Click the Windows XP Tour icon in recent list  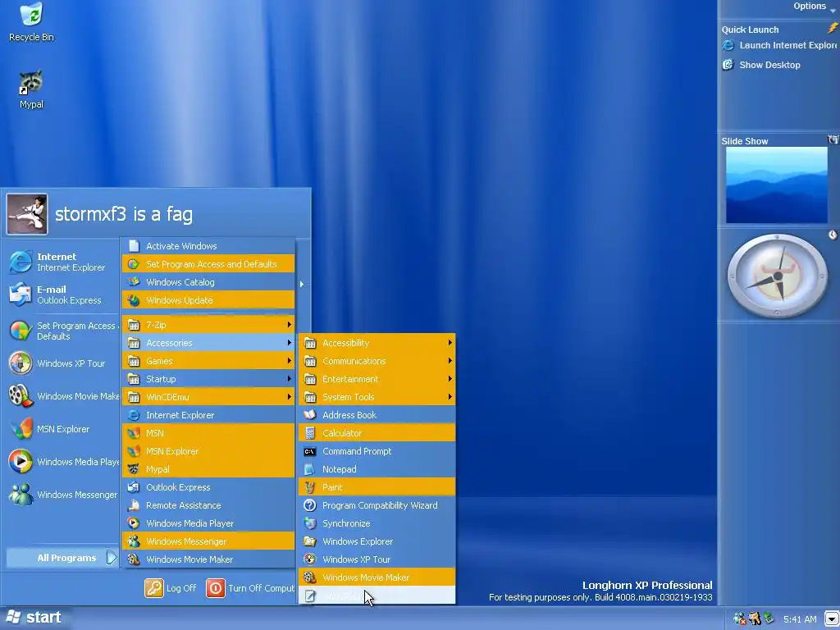pyautogui.click(x=21, y=363)
